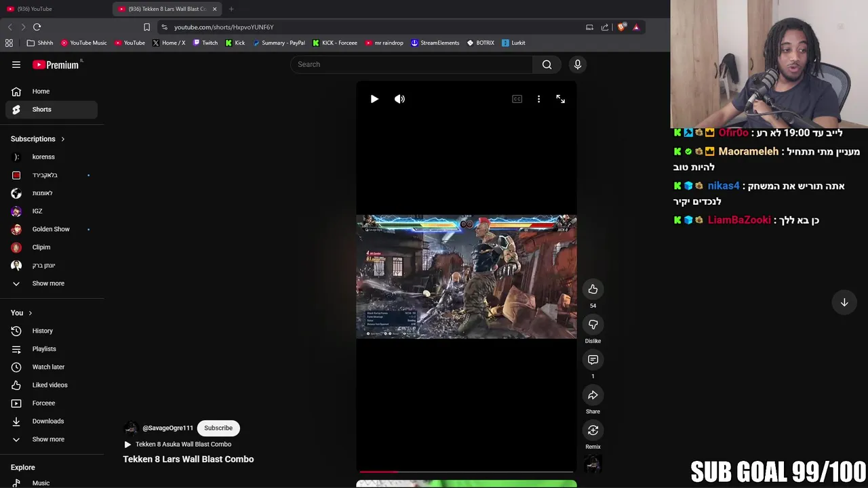Open the Twitch bookmark
This screenshot has height=488, width=868.
205,43
